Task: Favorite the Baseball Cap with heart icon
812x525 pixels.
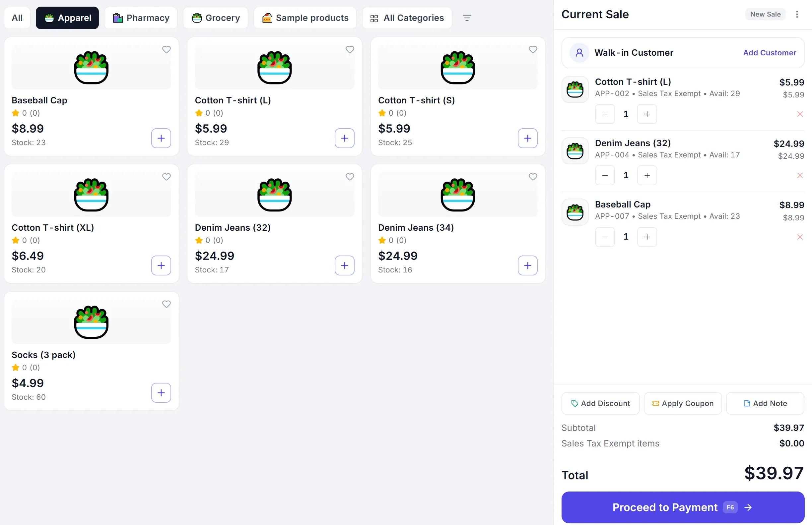Action: [166, 50]
